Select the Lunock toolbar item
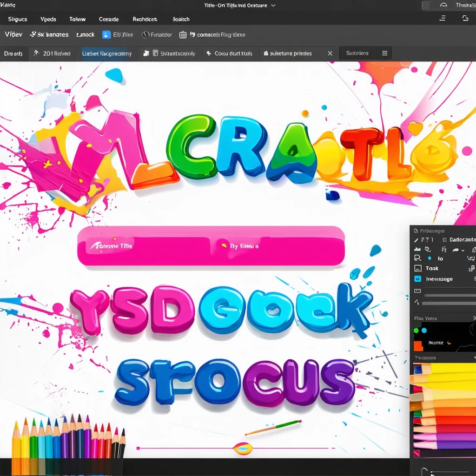This screenshot has height=476, width=476. (x=86, y=34)
